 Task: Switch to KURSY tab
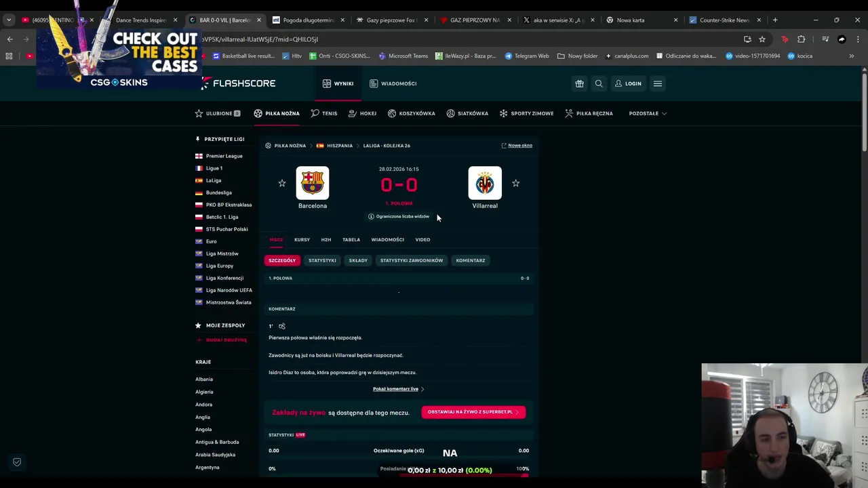(x=302, y=239)
